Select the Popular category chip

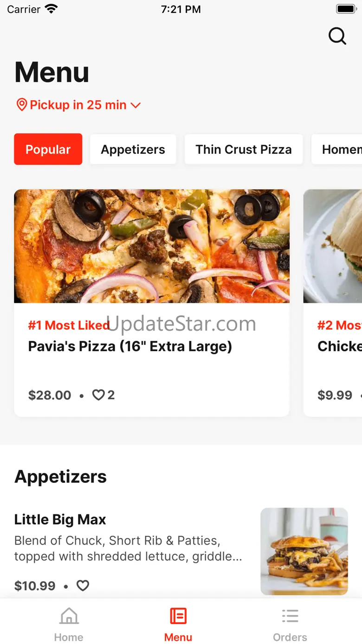(48, 149)
